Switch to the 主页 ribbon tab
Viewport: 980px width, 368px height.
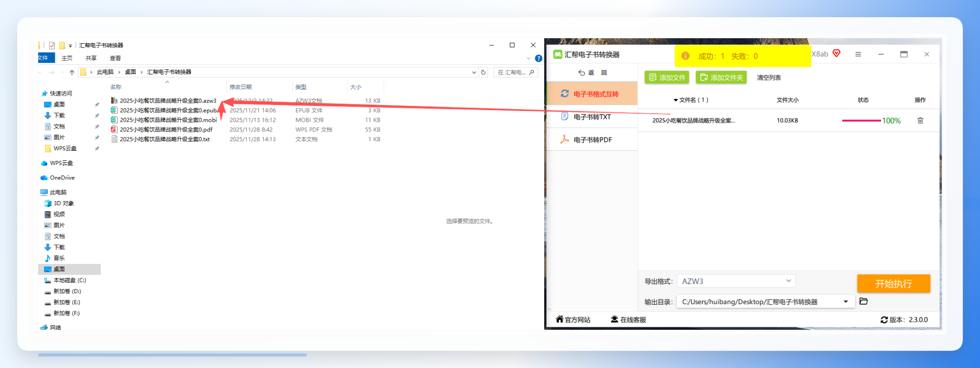click(67, 58)
